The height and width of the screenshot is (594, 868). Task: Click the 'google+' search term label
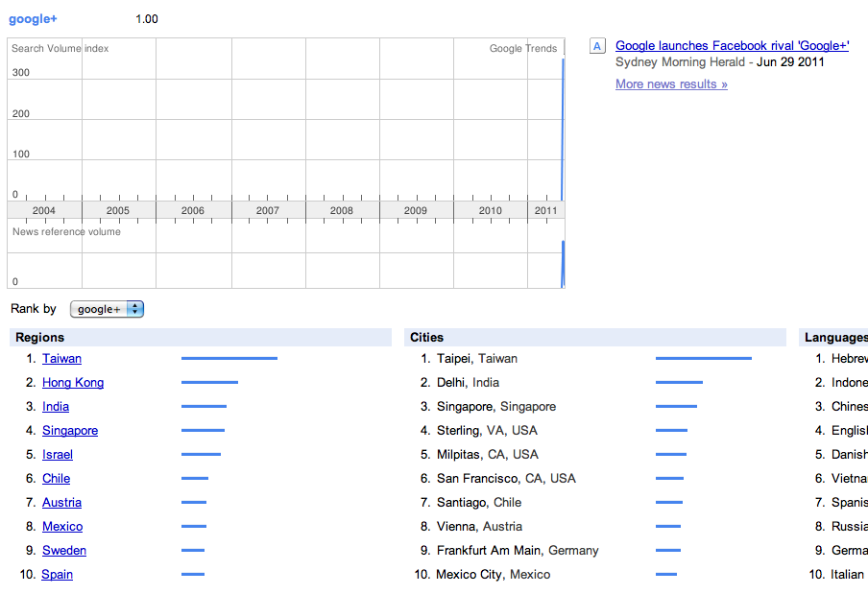[33, 19]
